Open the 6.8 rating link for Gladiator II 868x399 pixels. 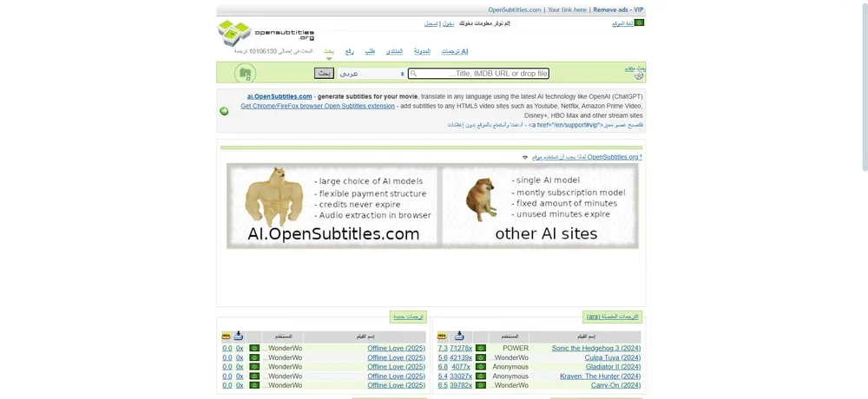click(443, 366)
